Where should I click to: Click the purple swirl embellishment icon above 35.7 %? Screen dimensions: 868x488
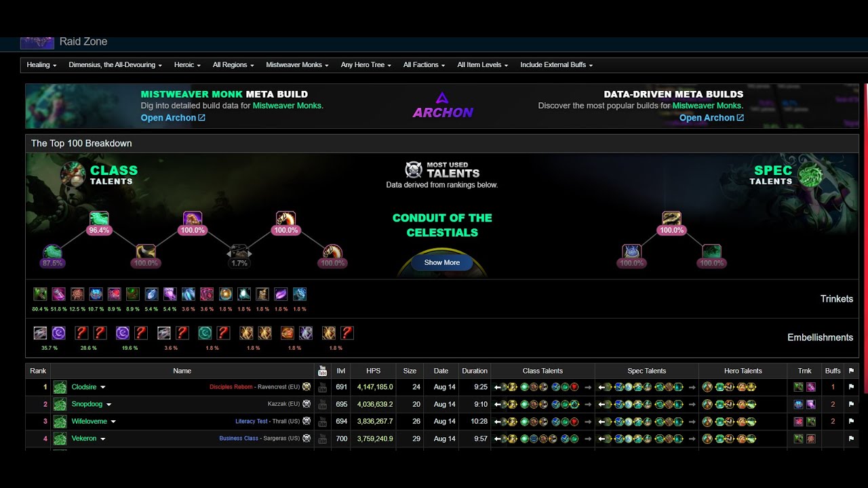(58, 333)
